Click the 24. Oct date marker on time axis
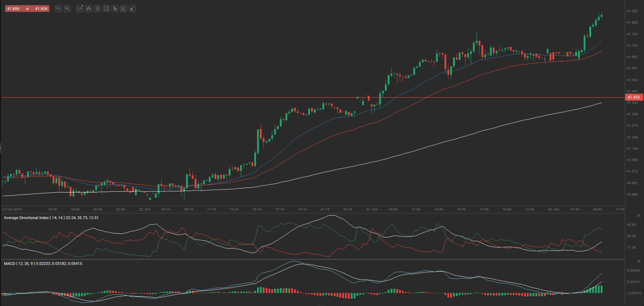The image size is (644, 306). click(553, 210)
